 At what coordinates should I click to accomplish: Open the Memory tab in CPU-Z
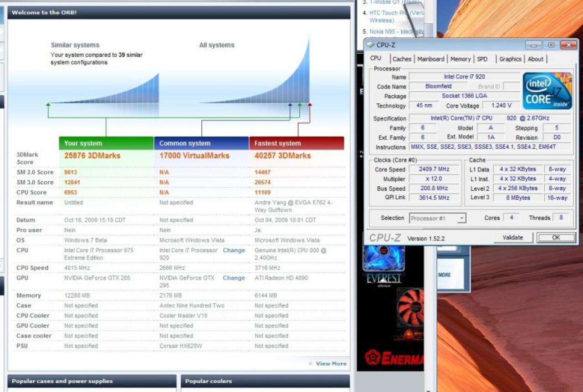460,59
